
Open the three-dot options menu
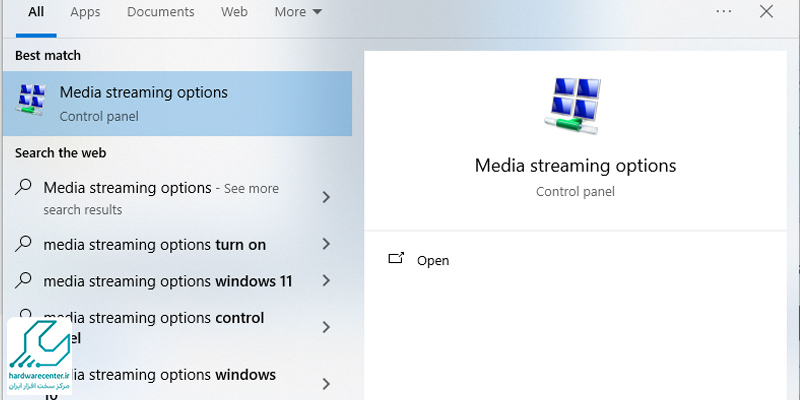723,11
